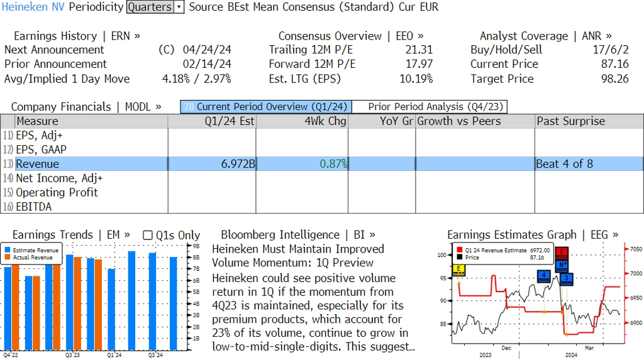Click Source BEst Mean Consensus (Standard) label
Screen dimensions: 644x360
coord(292,7)
